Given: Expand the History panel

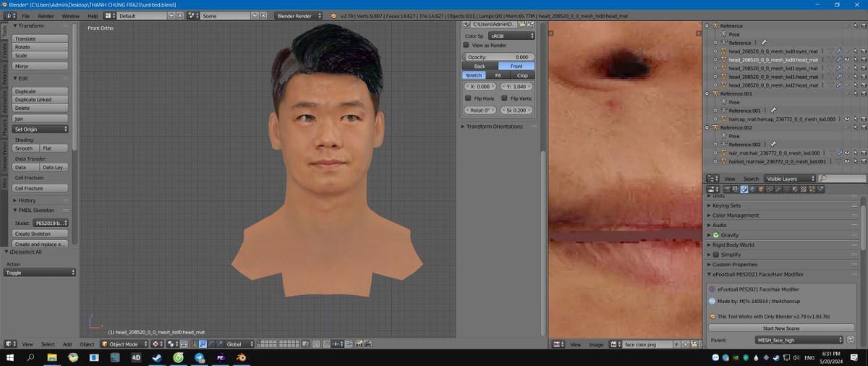Looking at the screenshot, I should [27, 200].
